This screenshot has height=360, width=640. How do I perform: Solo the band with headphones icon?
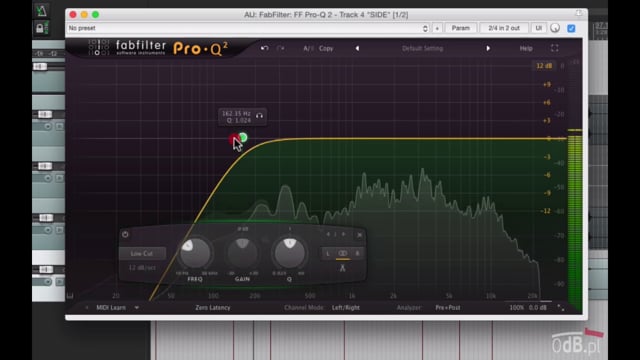coord(260,116)
